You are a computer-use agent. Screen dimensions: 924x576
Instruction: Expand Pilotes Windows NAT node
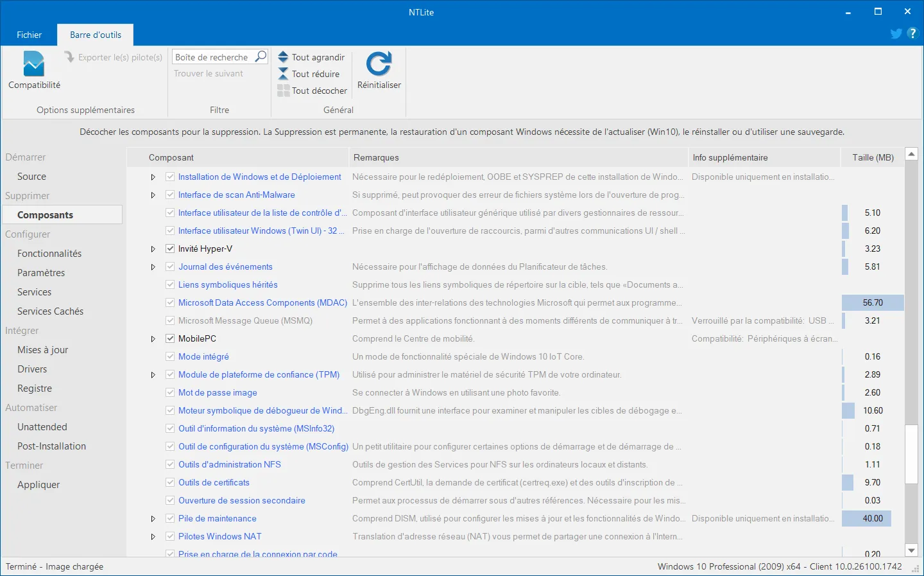pyautogui.click(x=153, y=536)
